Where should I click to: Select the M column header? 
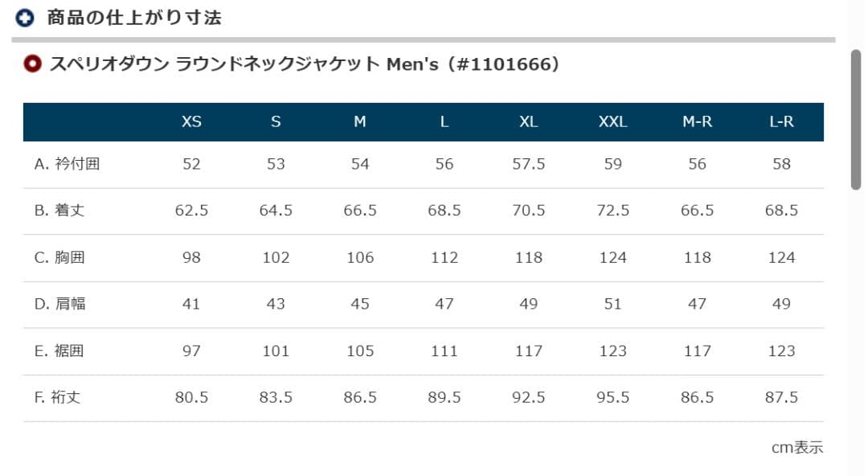tap(360, 121)
